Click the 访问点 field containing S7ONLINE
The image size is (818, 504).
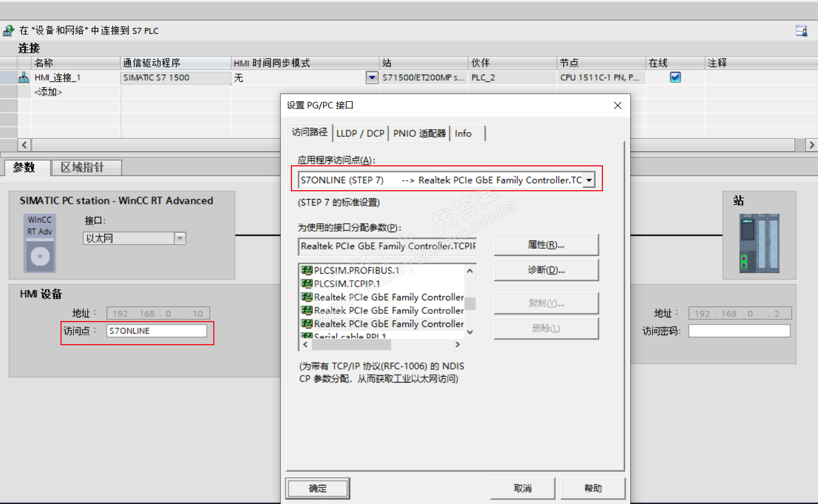coord(157,331)
